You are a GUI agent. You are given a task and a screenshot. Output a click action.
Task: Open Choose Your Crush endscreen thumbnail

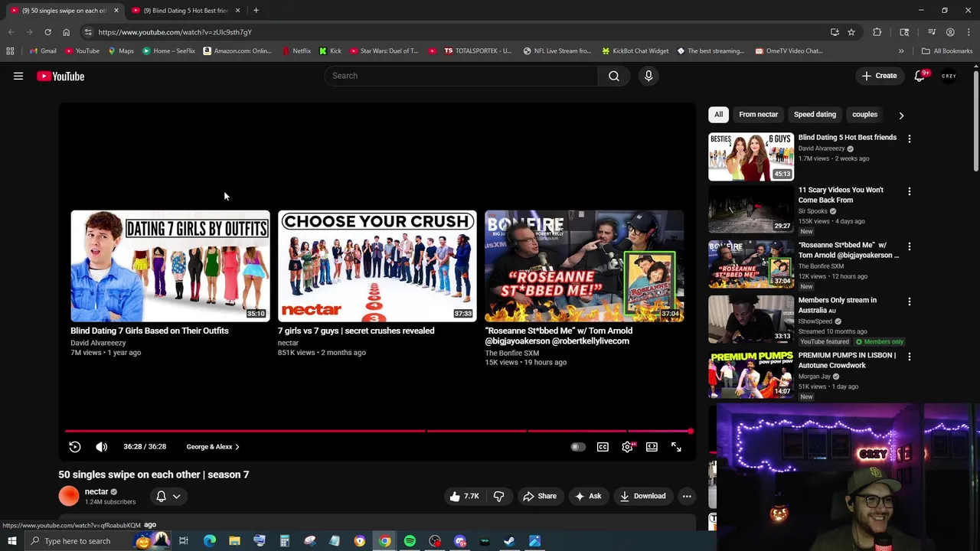point(377,266)
